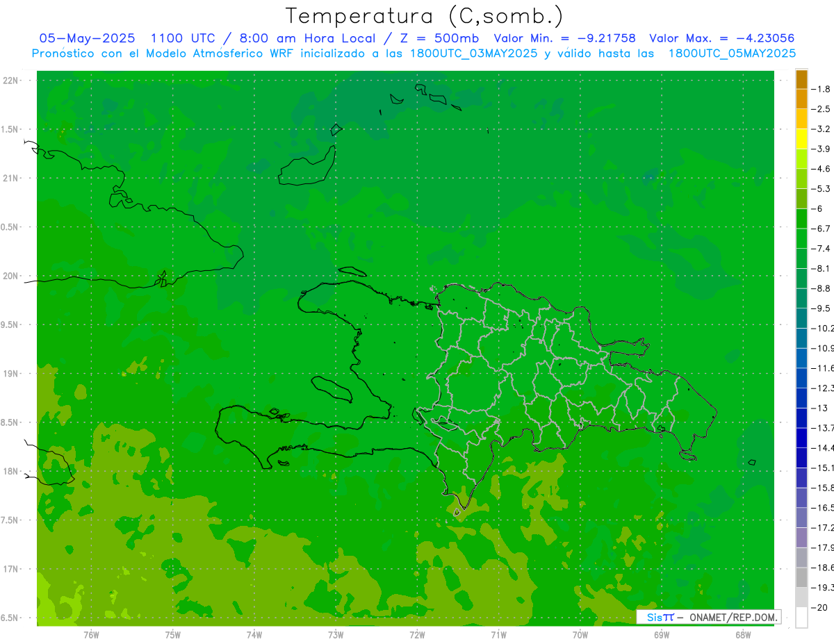
Task: Click the '-6.7' legend value
Action: pyautogui.click(x=820, y=229)
